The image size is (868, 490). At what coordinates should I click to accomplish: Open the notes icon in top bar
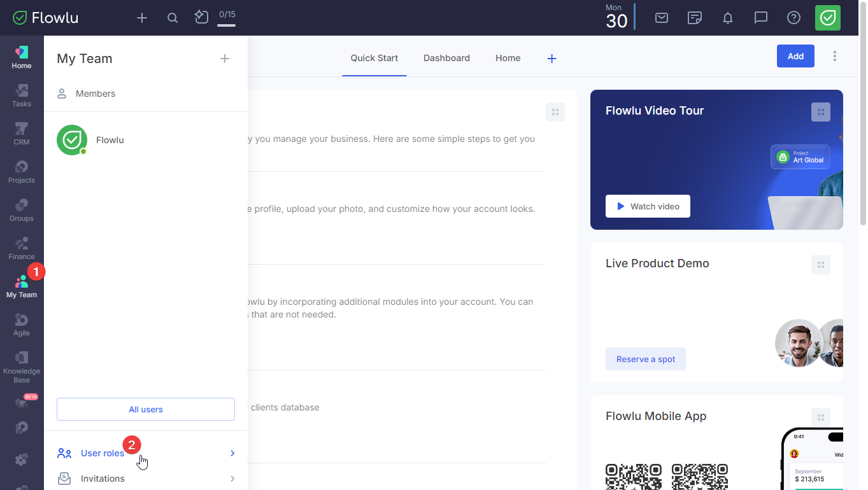pos(695,18)
